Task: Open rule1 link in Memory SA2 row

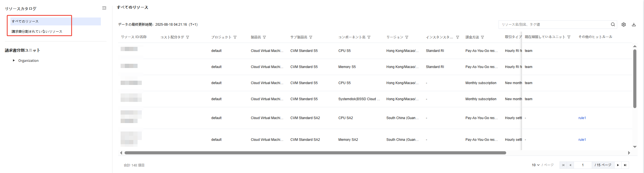Action: [x=582, y=140]
